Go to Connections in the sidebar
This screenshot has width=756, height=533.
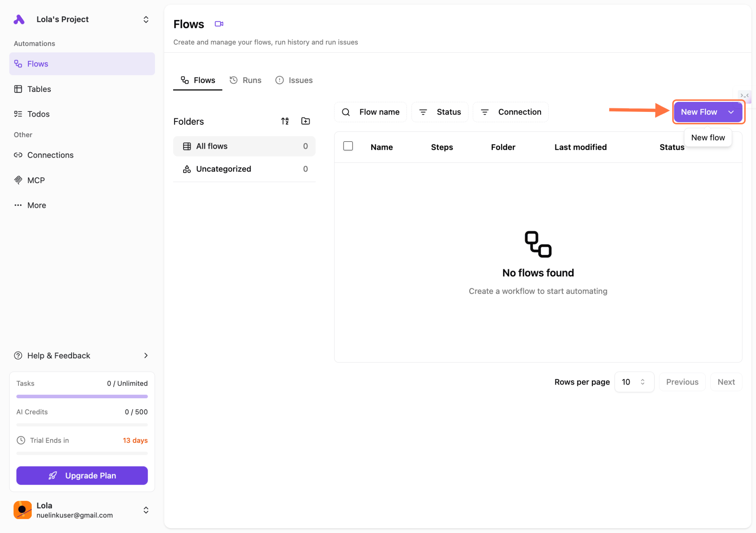tap(50, 155)
